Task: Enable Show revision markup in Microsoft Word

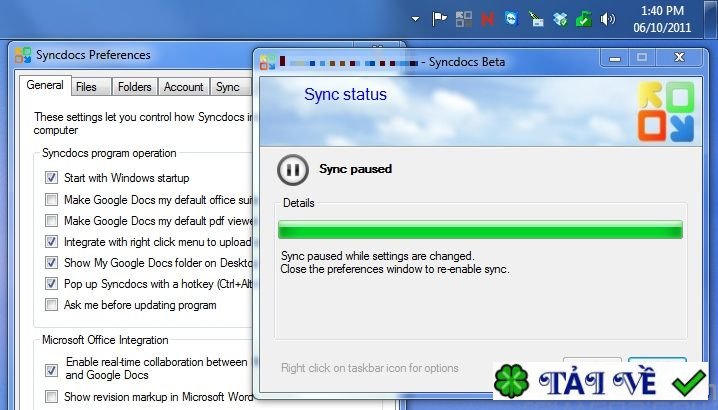Action: pyautogui.click(x=51, y=396)
